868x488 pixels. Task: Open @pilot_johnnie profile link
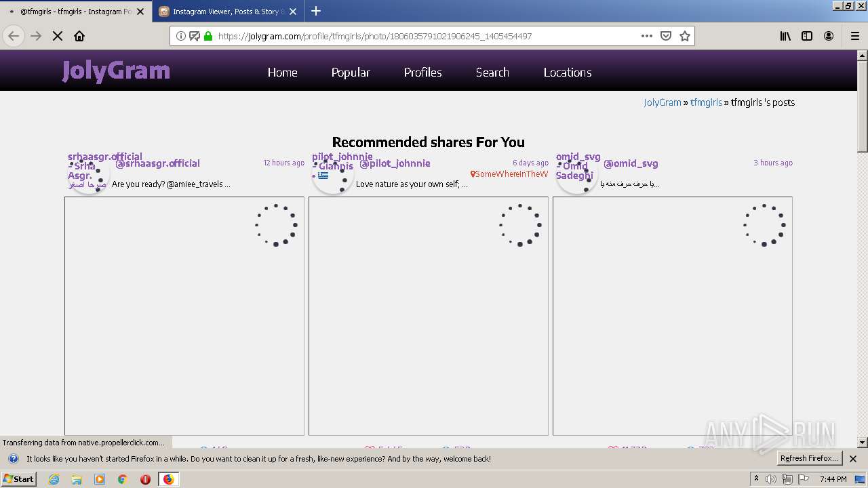395,163
